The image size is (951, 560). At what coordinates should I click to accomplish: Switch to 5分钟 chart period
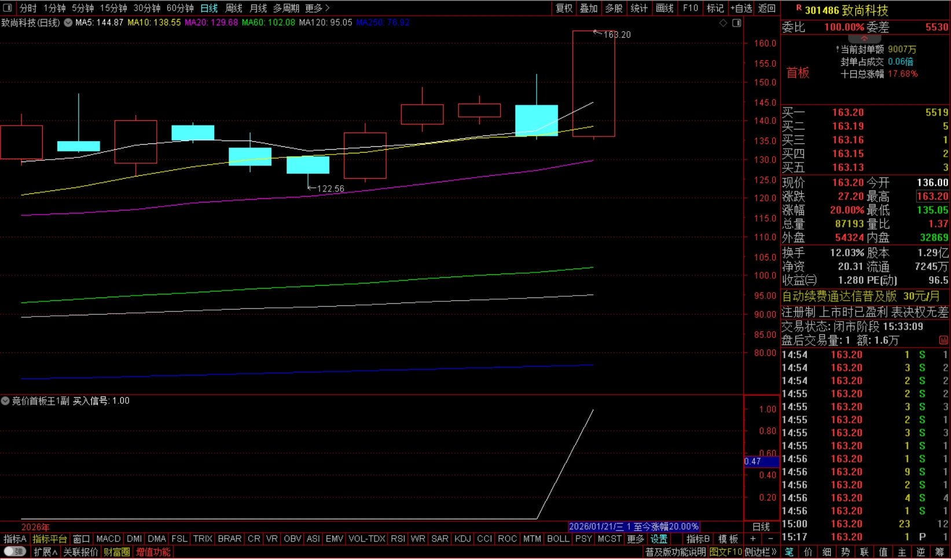pos(83,8)
